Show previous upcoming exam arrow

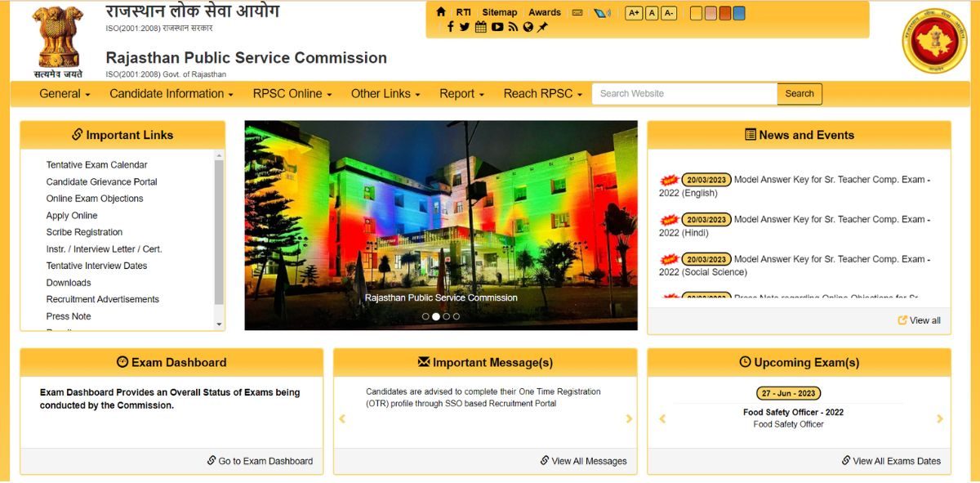point(662,419)
